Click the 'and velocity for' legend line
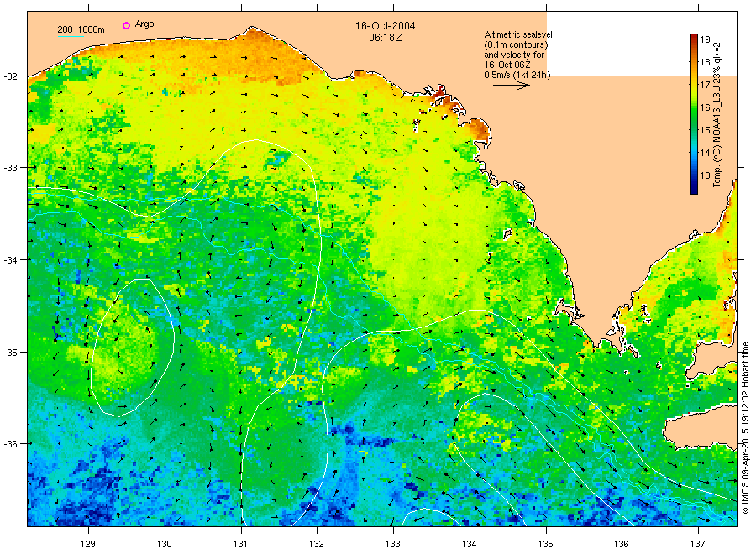 pyautogui.click(x=514, y=55)
